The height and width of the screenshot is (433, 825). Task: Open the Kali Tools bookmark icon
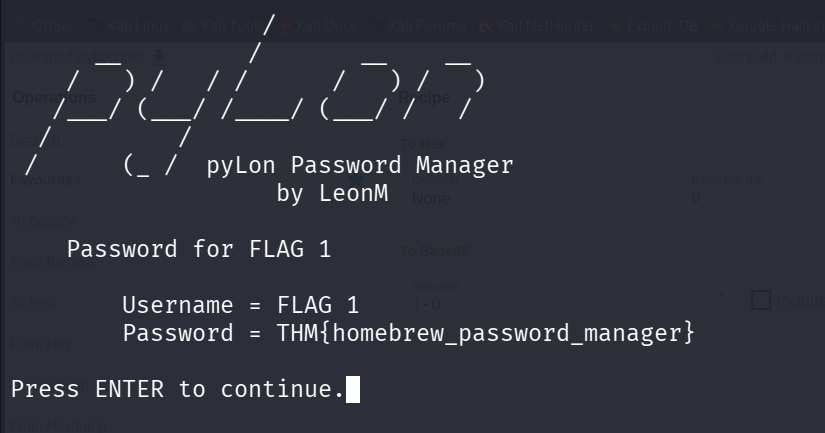pyautogui.click(x=190, y=26)
